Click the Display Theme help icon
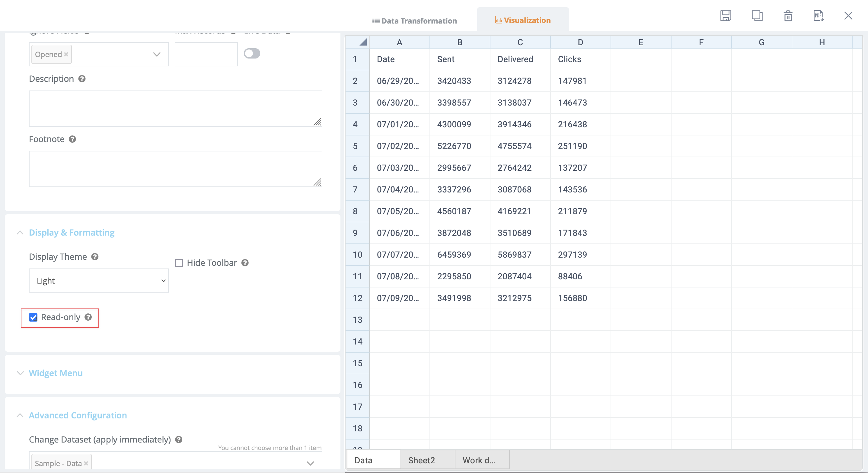 coord(95,257)
